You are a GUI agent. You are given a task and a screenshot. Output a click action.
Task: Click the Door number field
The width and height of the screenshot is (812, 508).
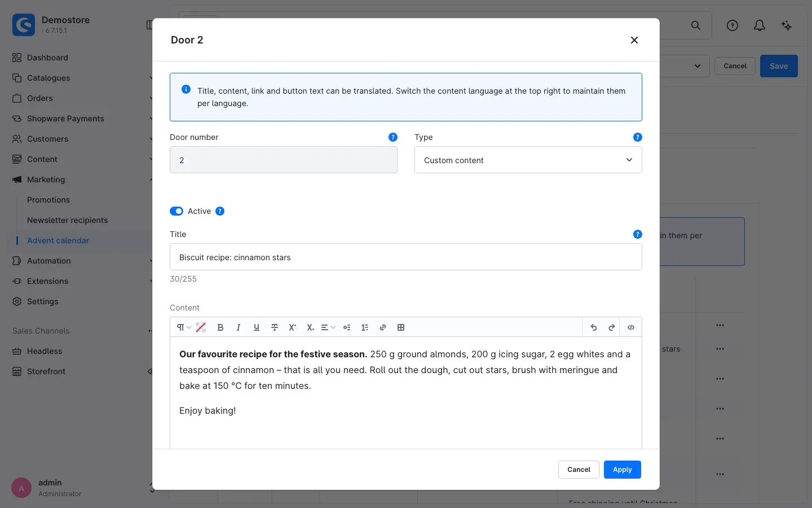(x=284, y=160)
